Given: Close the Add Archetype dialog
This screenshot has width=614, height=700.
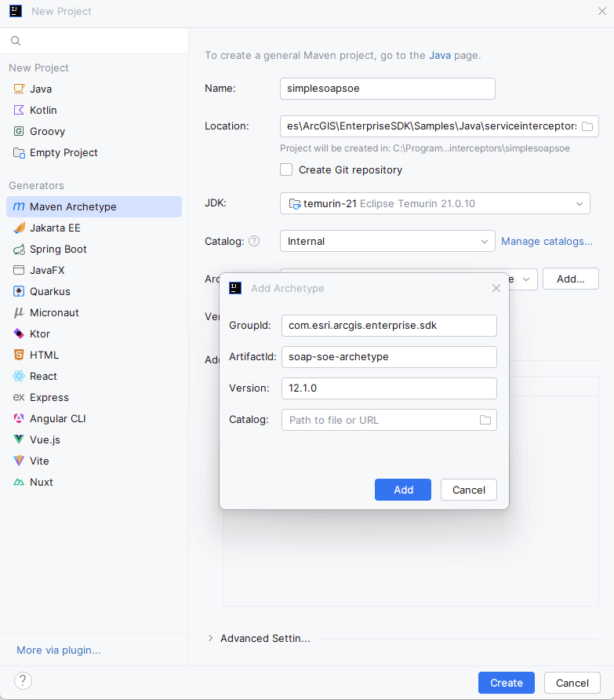Looking at the screenshot, I should point(496,288).
